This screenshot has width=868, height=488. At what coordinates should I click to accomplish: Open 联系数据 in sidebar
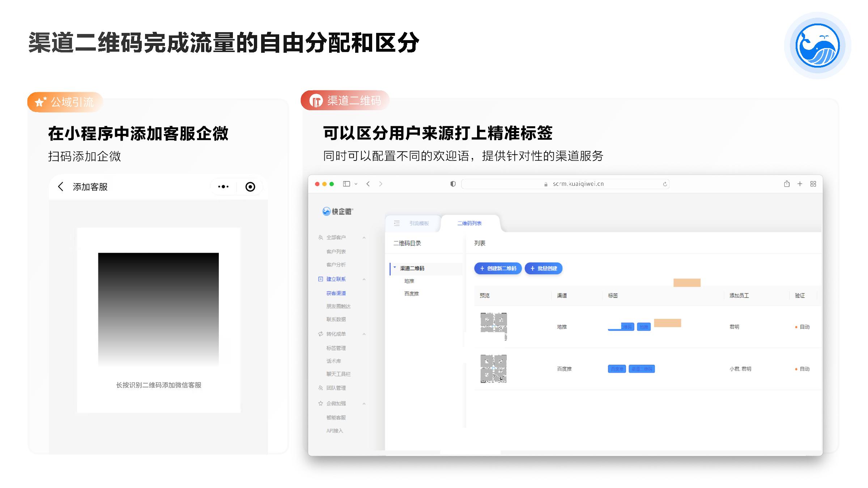pos(336,319)
